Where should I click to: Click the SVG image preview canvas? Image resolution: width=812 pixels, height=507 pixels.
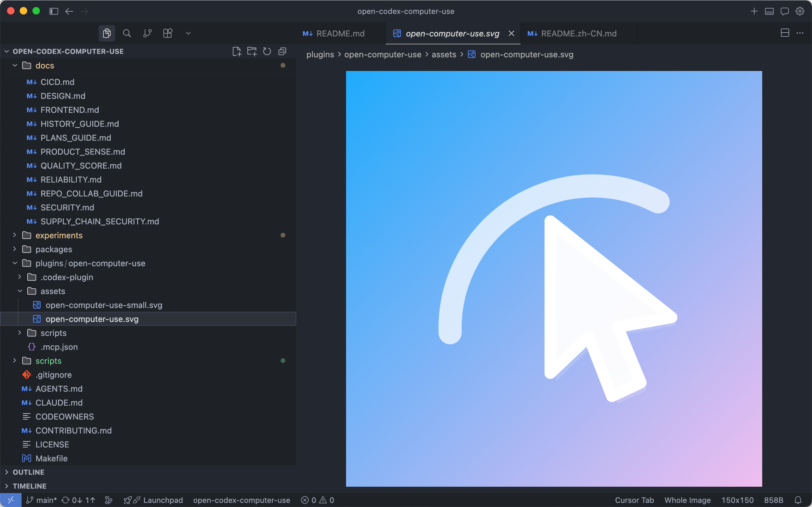553,278
